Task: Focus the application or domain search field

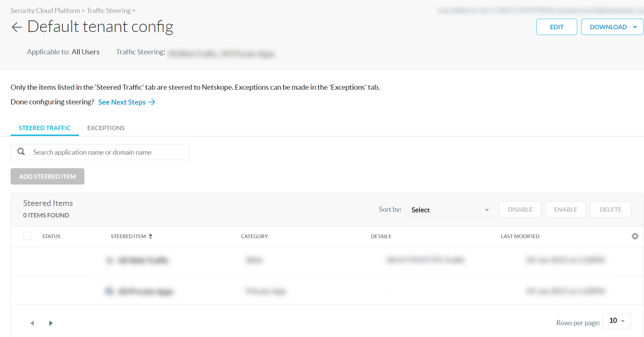Action: click(x=109, y=152)
